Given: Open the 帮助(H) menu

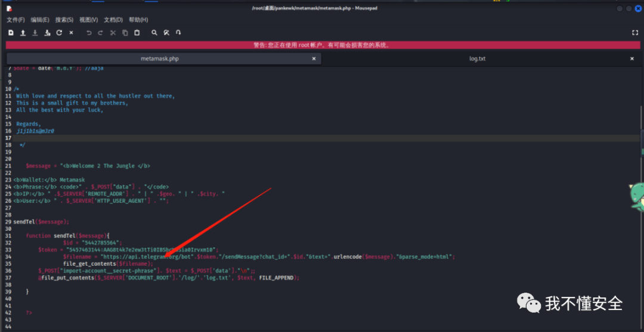Looking at the screenshot, I should [138, 20].
